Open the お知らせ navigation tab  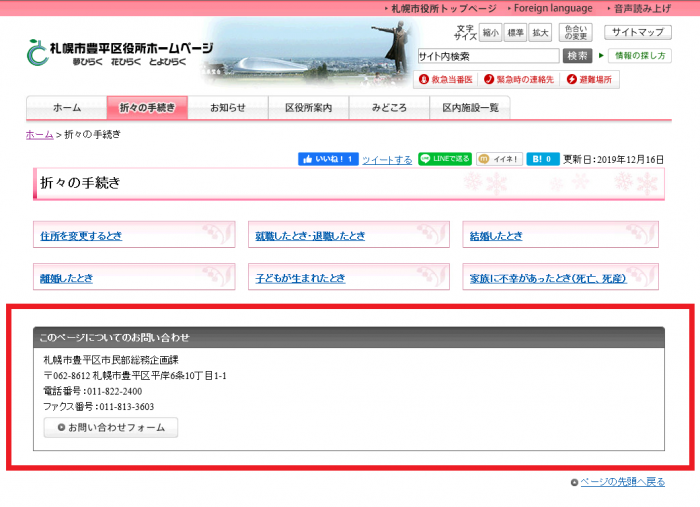coord(228,108)
